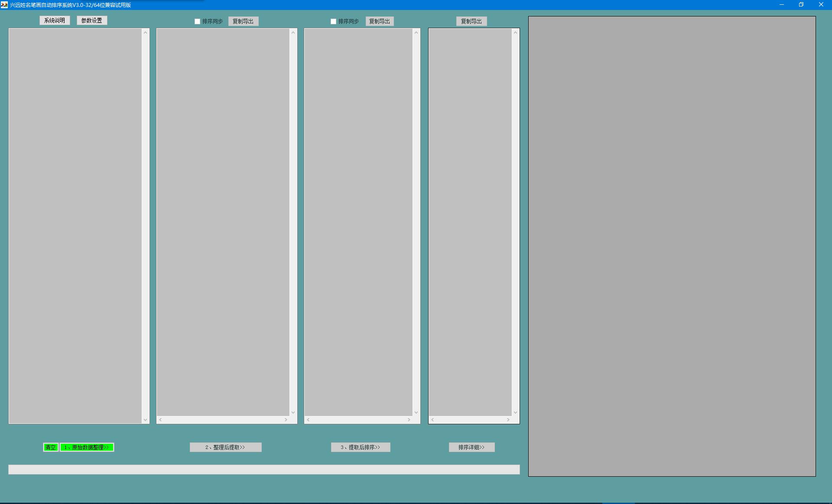
Task: Click the app icon in the title bar
Action: tap(4, 5)
